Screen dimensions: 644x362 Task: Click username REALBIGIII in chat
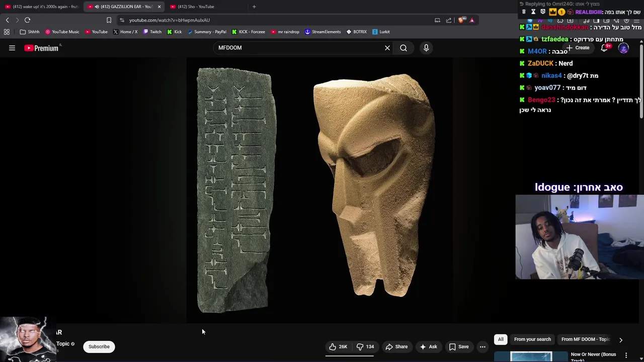pos(588,12)
